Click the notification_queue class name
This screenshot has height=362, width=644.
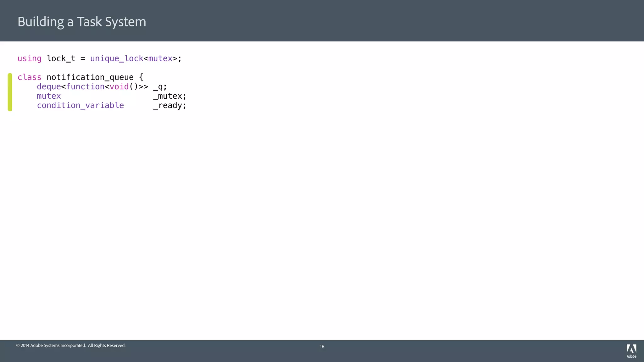click(90, 77)
